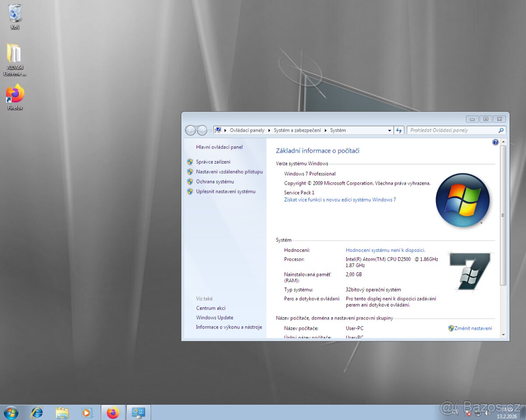Image resolution: width=526 pixels, height=420 pixels.
Task: Open Windows Update from the left sidebar
Action: click(214, 317)
